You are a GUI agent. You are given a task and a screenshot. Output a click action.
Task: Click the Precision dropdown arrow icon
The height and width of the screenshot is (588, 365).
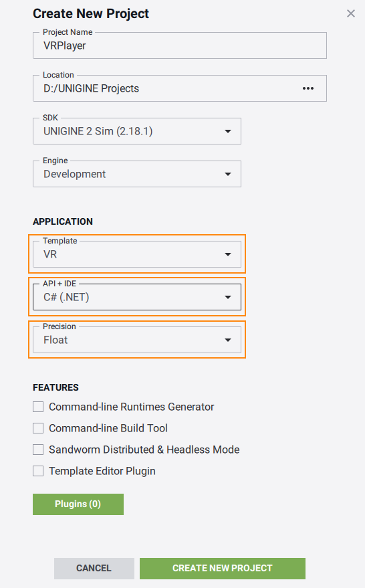pyautogui.click(x=228, y=340)
